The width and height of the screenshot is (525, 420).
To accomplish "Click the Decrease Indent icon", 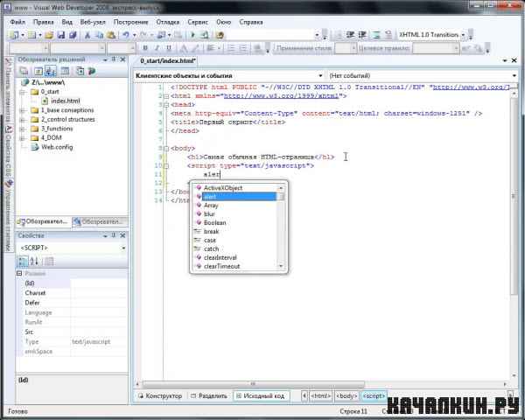I will click(350, 35).
